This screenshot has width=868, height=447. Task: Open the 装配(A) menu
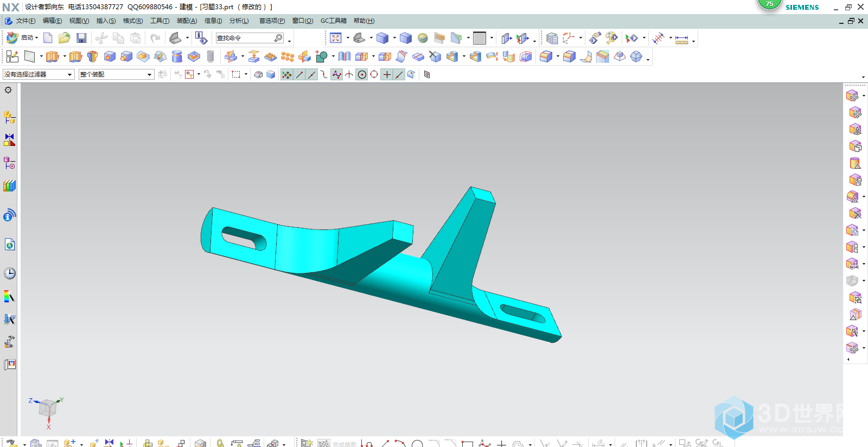(187, 21)
